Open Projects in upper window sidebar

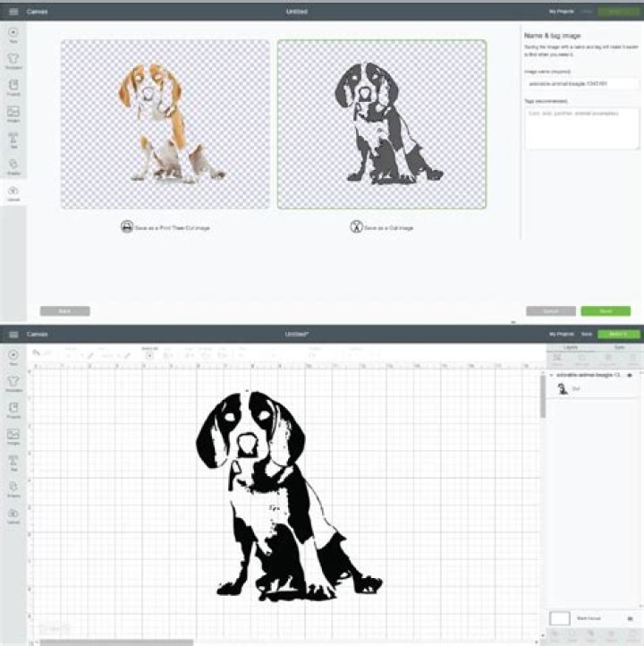point(13,88)
